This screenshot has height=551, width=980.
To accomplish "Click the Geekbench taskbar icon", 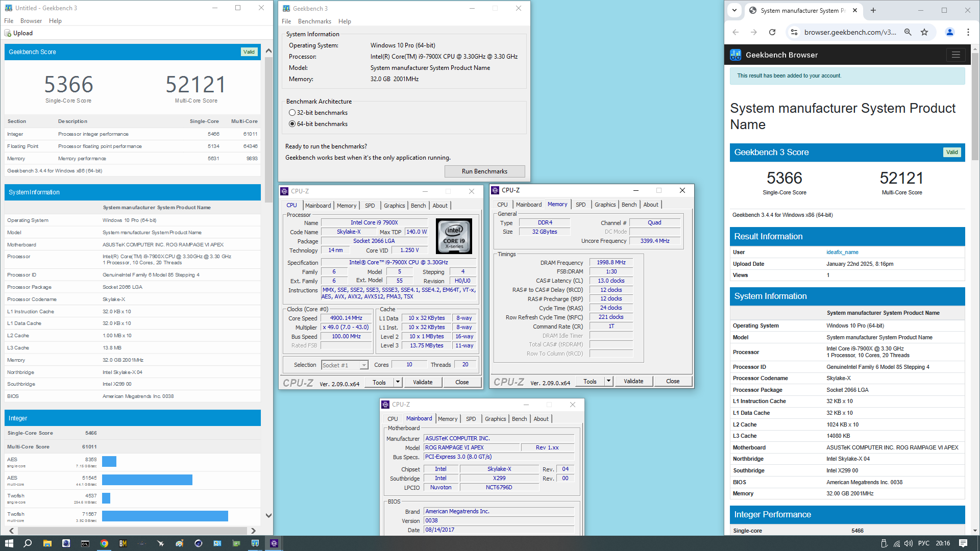I will pos(255,543).
